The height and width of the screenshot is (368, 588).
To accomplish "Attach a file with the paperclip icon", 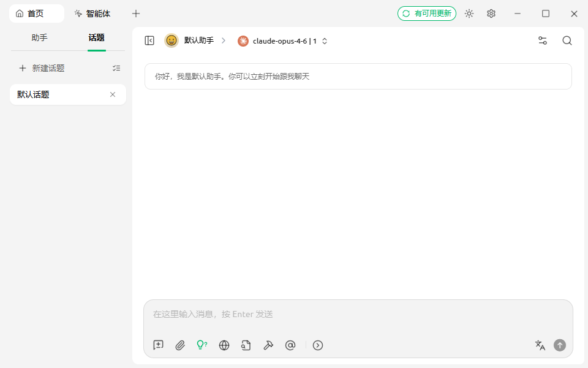I will click(x=180, y=345).
